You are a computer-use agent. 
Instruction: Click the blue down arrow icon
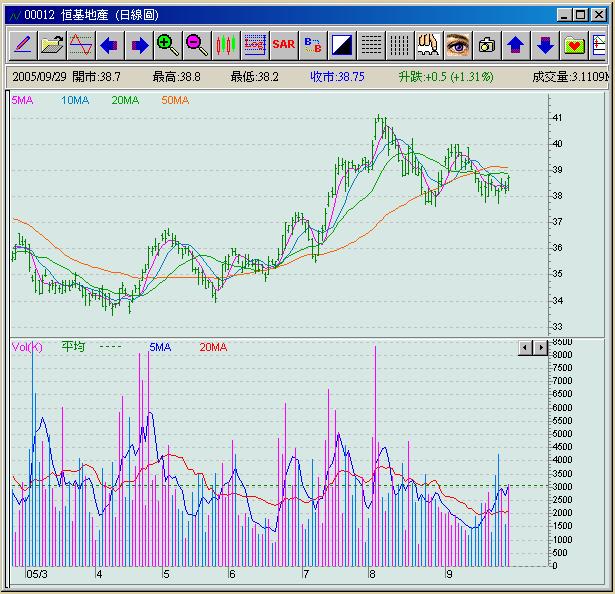(x=545, y=45)
